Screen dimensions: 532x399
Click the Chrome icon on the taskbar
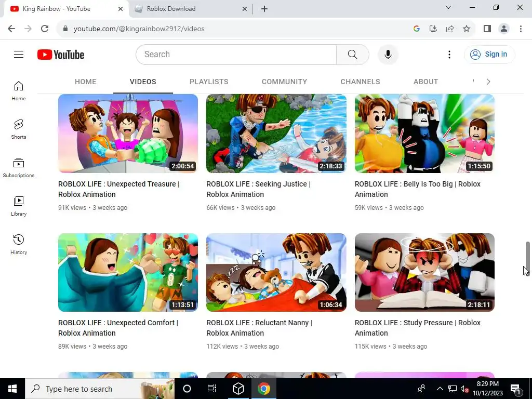263,389
